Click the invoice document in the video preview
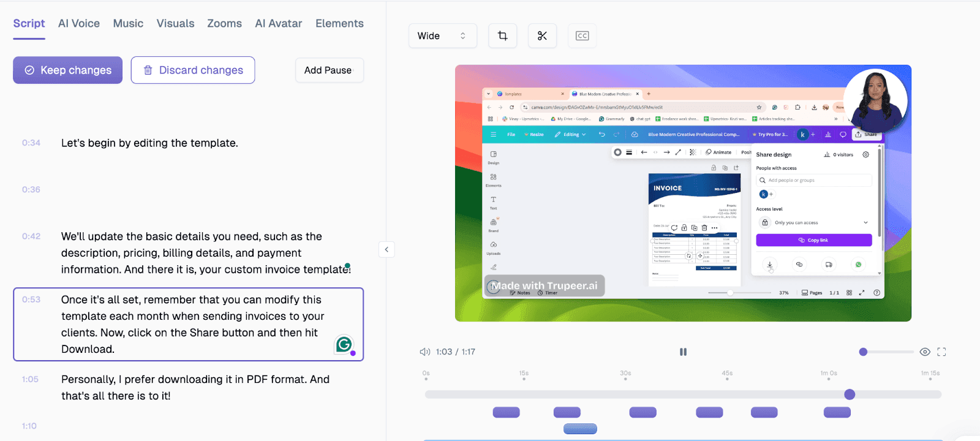Viewport: 980px width, 441px height. 695,230
